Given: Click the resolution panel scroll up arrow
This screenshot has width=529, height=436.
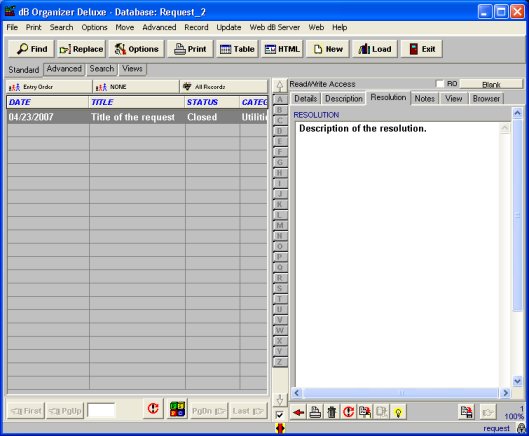Looking at the screenshot, I should (517, 113).
